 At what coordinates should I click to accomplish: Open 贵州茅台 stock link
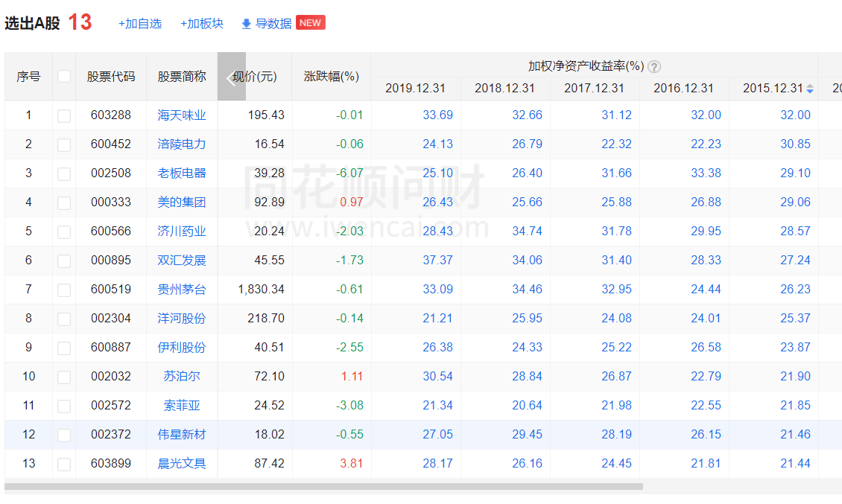coord(182,289)
